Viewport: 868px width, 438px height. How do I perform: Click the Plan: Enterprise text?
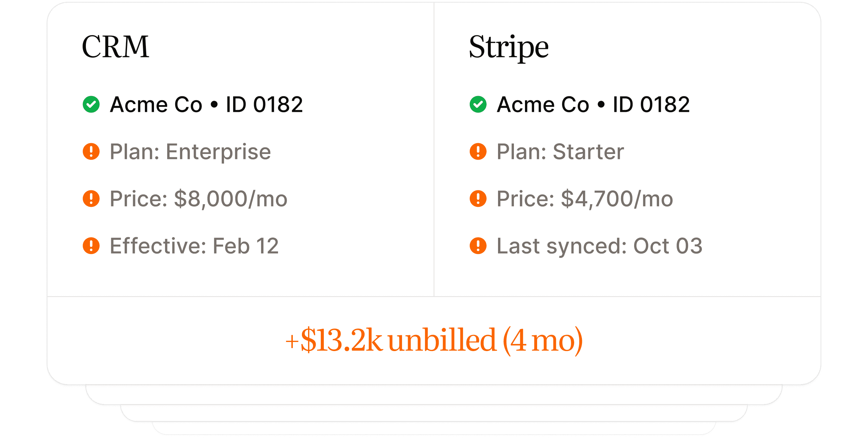(x=190, y=152)
